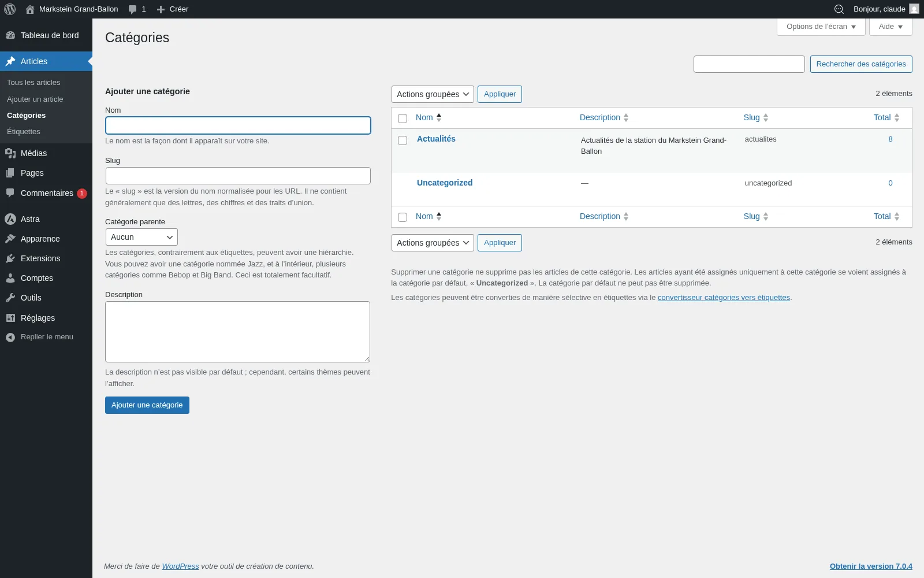Click the article count 8 for Actualités

tap(891, 139)
